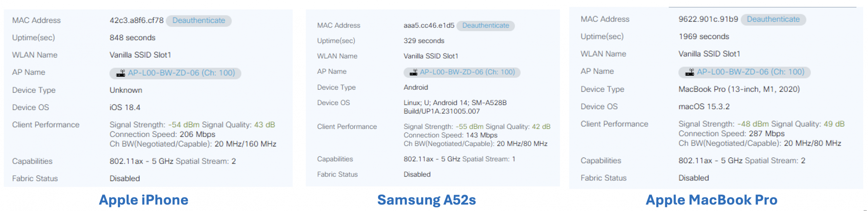Open AP-L00-BW-ZD-06 link for the Android client
This screenshot has height=211, width=868.
[467, 72]
